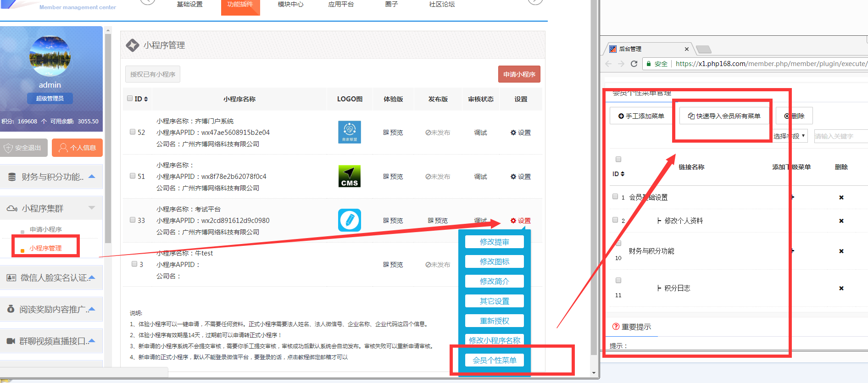Click the settings gear for row 52
Viewport: 868px width, 383px height.
pos(520,133)
